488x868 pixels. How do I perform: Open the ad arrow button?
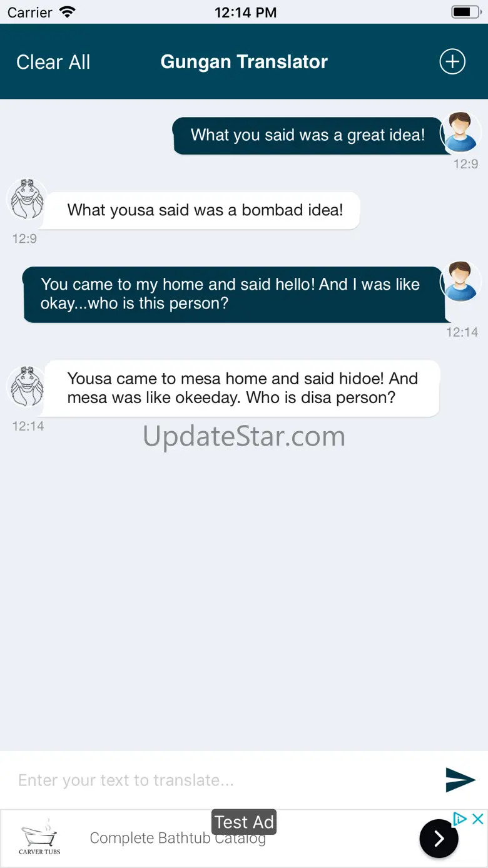pyautogui.click(x=439, y=838)
